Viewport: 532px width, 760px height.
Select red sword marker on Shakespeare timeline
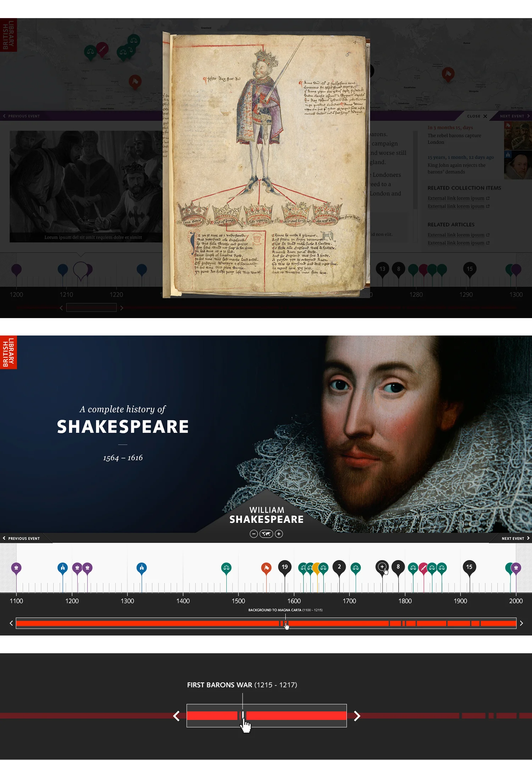423,568
